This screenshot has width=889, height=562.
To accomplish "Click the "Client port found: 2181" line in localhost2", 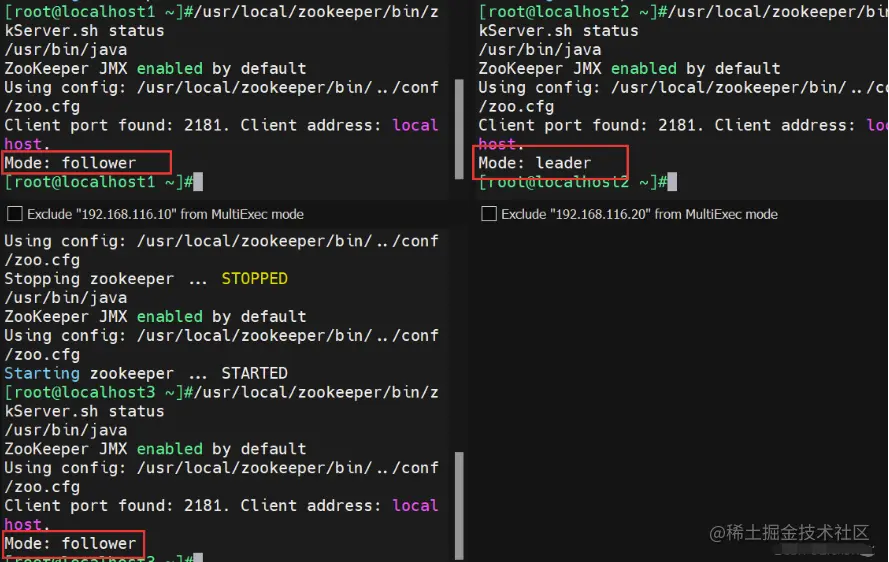I will coord(683,125).
